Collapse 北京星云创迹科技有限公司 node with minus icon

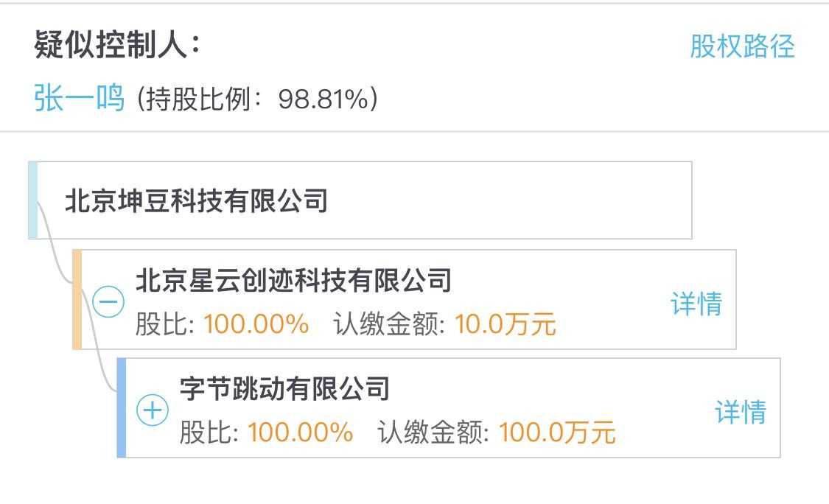tap(108, 302)
